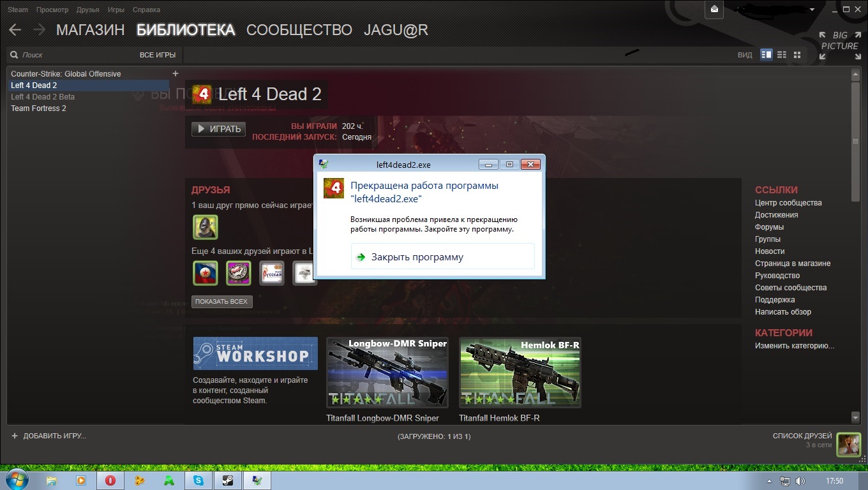
Task: Click the back navigation arrow
Action: pyautogui.click(x=15, y=30)
